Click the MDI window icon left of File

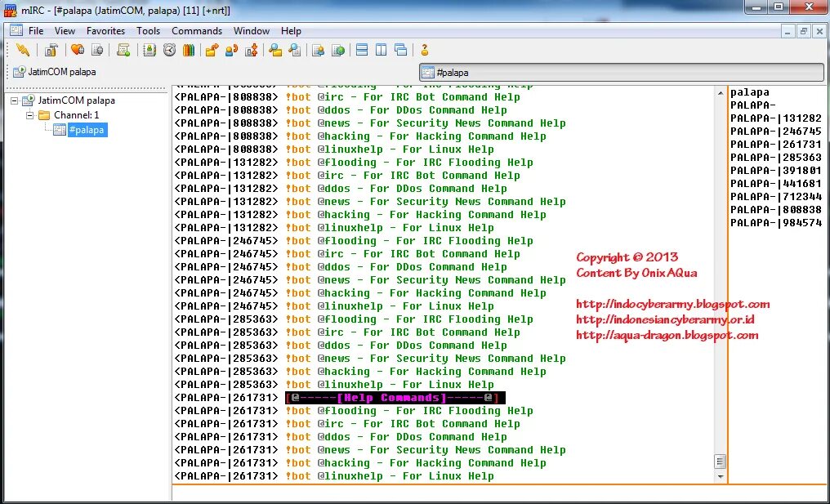(x=16, y=30)
